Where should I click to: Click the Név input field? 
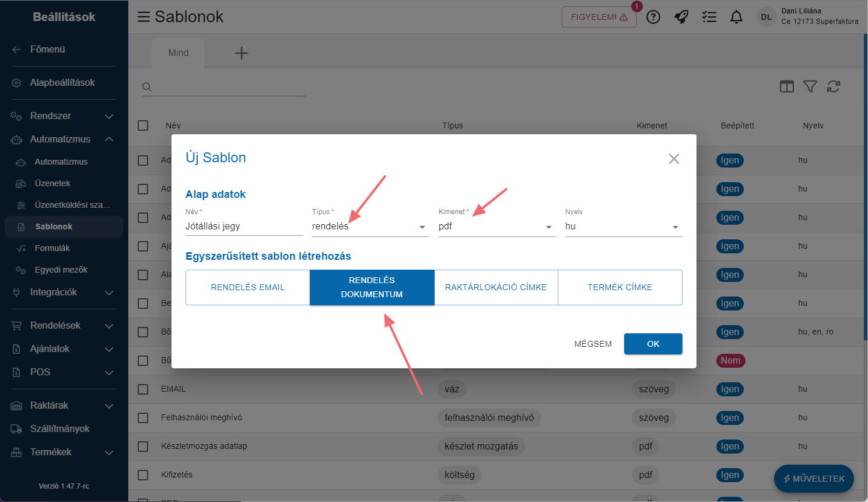tap(243, 226)
